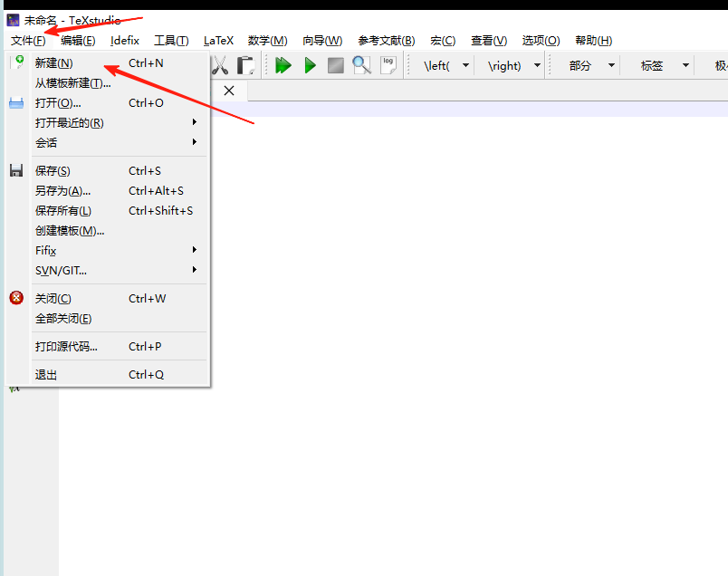Open the 部分 dropdown arrow
Image resolution: width=728 pixels, height=576 pixels.
point(611,66)
